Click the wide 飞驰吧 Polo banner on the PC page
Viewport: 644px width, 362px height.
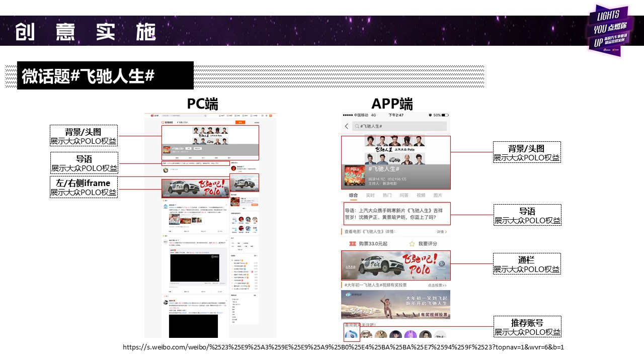pos(195,188)
